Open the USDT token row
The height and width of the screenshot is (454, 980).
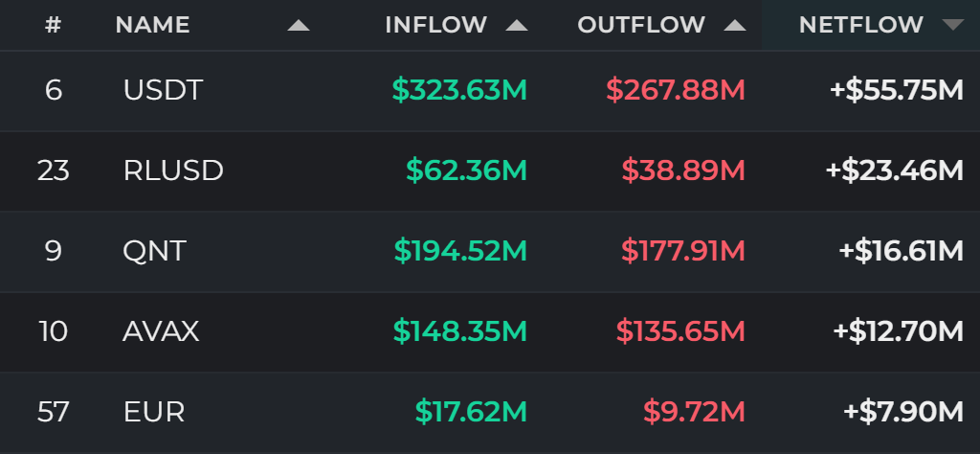[490, 91]
